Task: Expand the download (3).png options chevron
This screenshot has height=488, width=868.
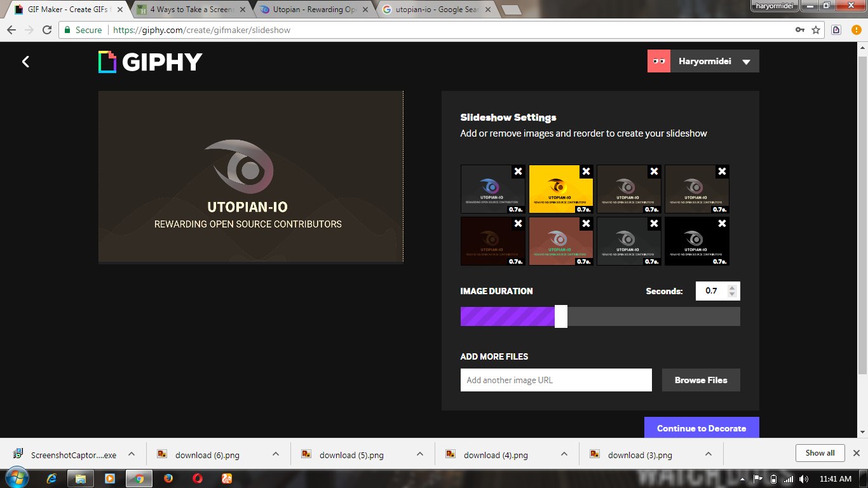Action: click(x=708, y=454)
